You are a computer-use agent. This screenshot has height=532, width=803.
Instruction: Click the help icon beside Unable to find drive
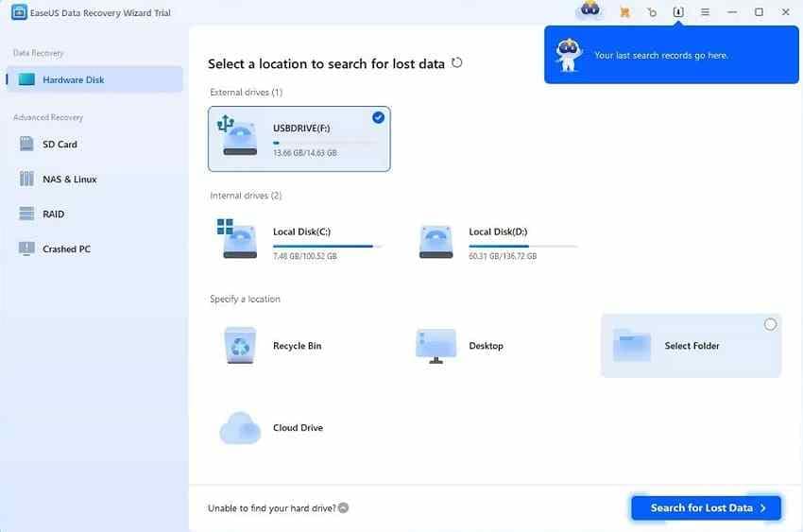[344, 508]
